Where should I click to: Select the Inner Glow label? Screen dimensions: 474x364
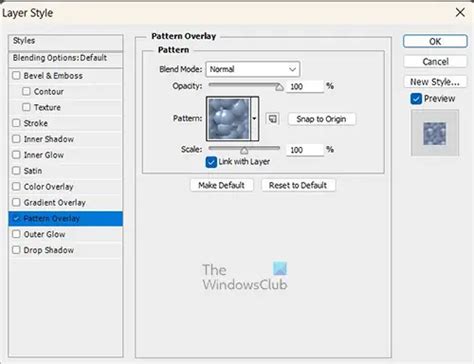[x=44, y=155]
